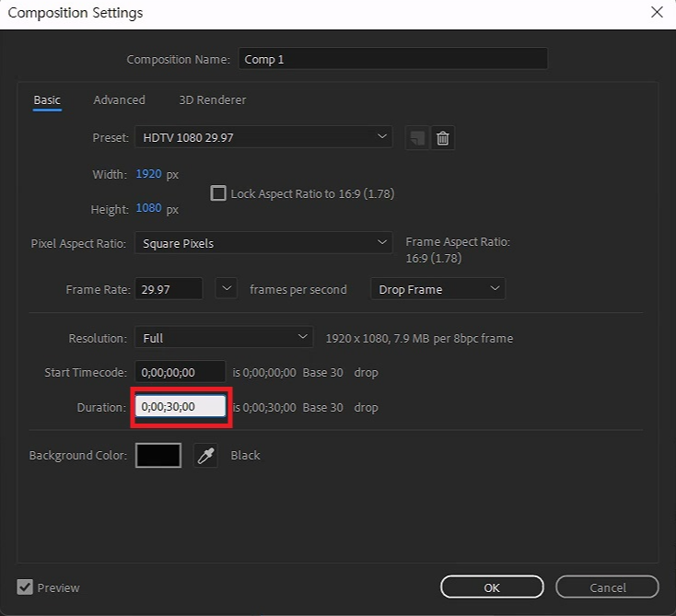Click the Black color name label
The width and height of the screenshot is (676, 616).
click(x=245, y=455)
